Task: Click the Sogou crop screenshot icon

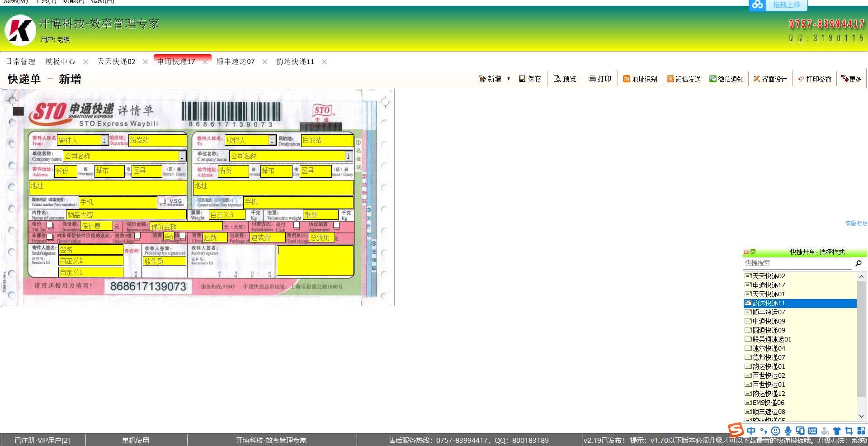Action: coord(849,431)
